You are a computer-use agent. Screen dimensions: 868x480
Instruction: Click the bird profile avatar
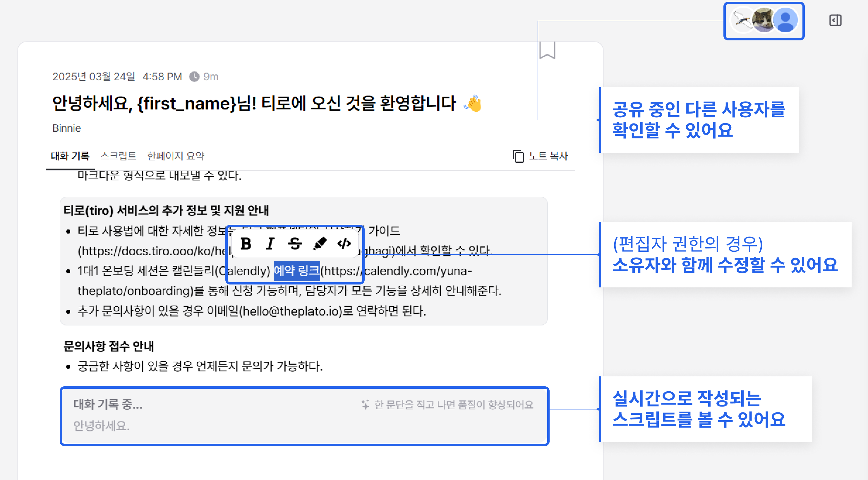[742, 20]
